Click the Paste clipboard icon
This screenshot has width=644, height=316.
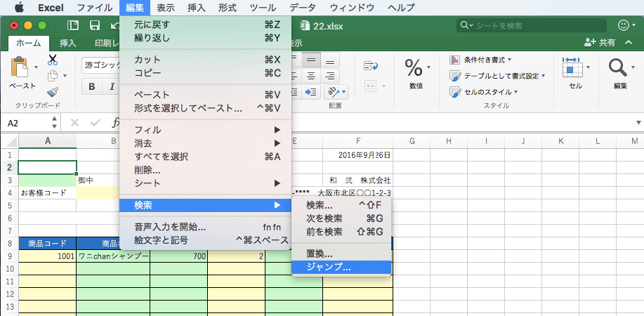point(22,71)
